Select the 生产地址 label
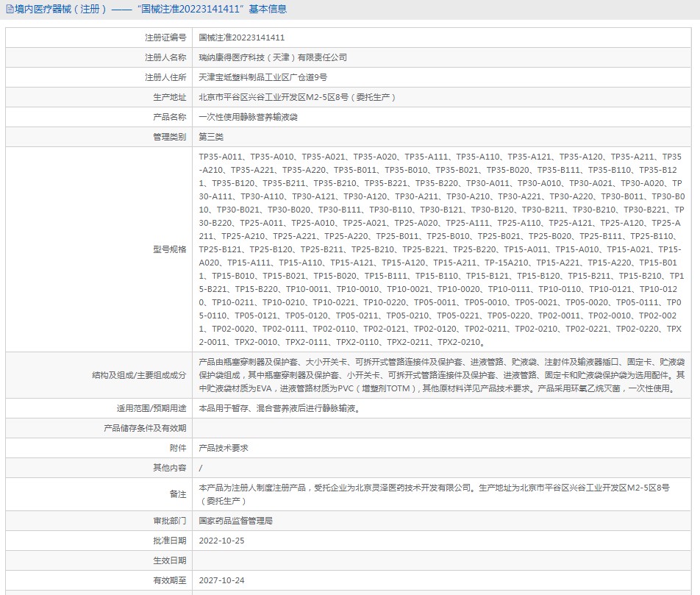This screenshot has width=700, height=595. tap(170, 97)
